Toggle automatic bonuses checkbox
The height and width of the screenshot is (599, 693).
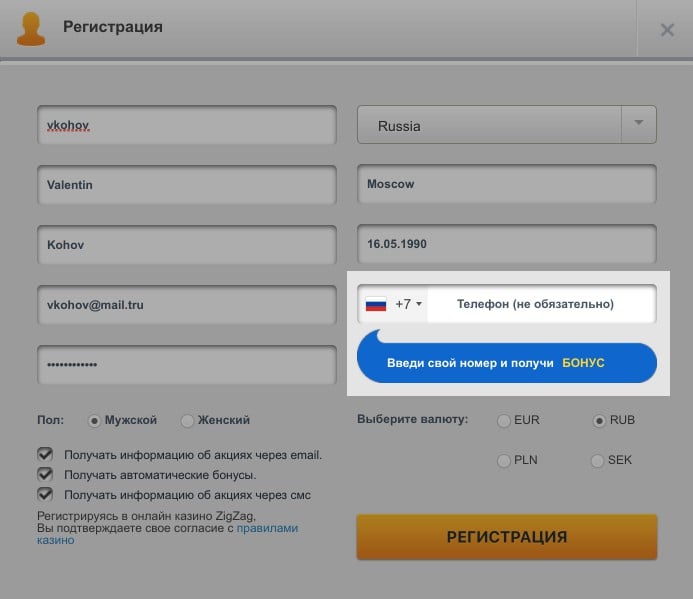45,474
